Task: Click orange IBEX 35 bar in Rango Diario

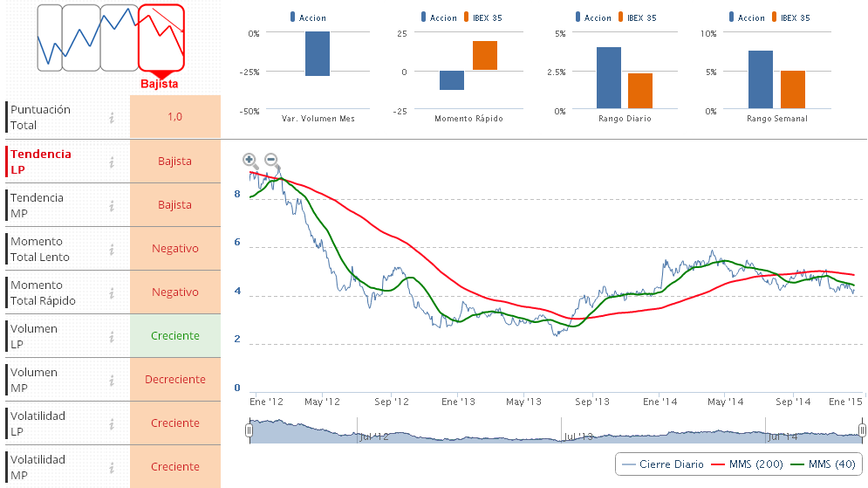Action: (640, 91)
